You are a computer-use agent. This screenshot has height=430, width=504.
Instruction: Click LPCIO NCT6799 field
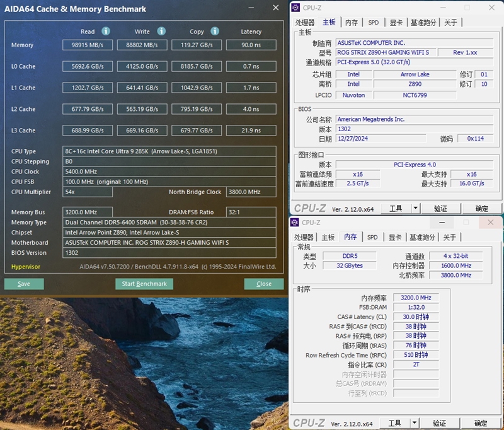(x=415, y=95)
